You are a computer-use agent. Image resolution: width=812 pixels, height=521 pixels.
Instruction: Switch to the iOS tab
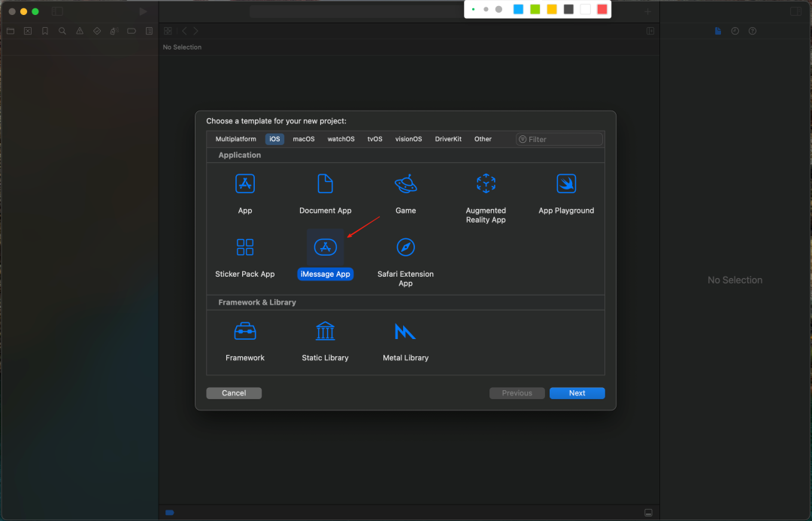point(274,139)
